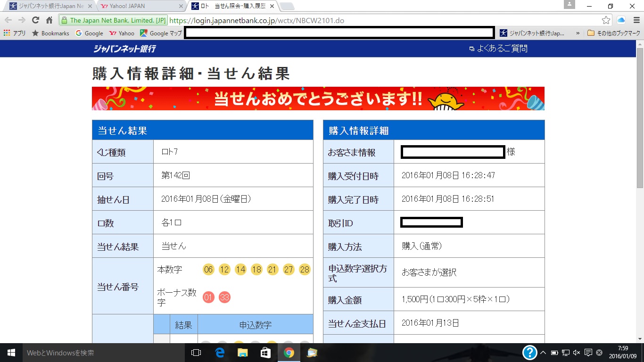Click the 当せんおめでとうございます banner

pyautogui.click(x=318, y=99)
